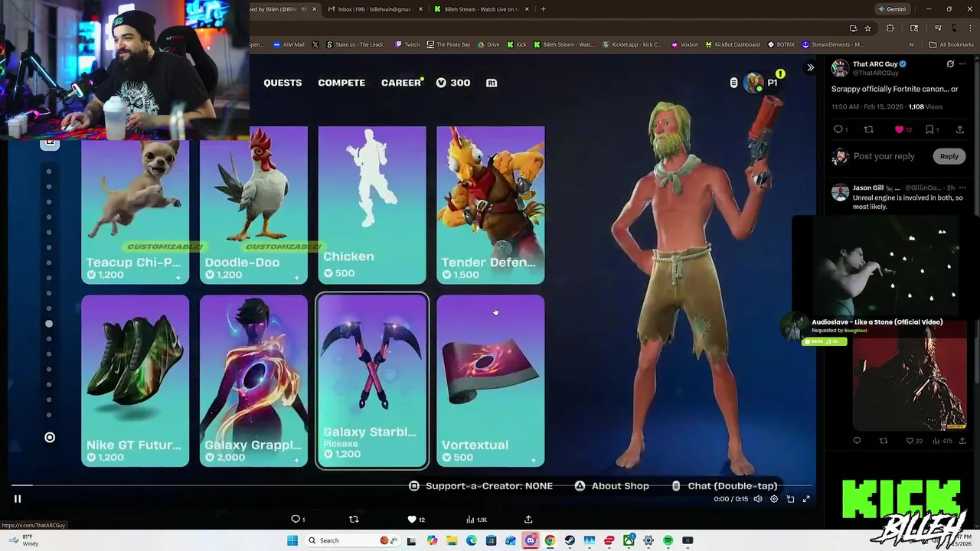Viewport: 980px width, 551px height.
Task: Open All Bookmarks folder
Action: 952,44
